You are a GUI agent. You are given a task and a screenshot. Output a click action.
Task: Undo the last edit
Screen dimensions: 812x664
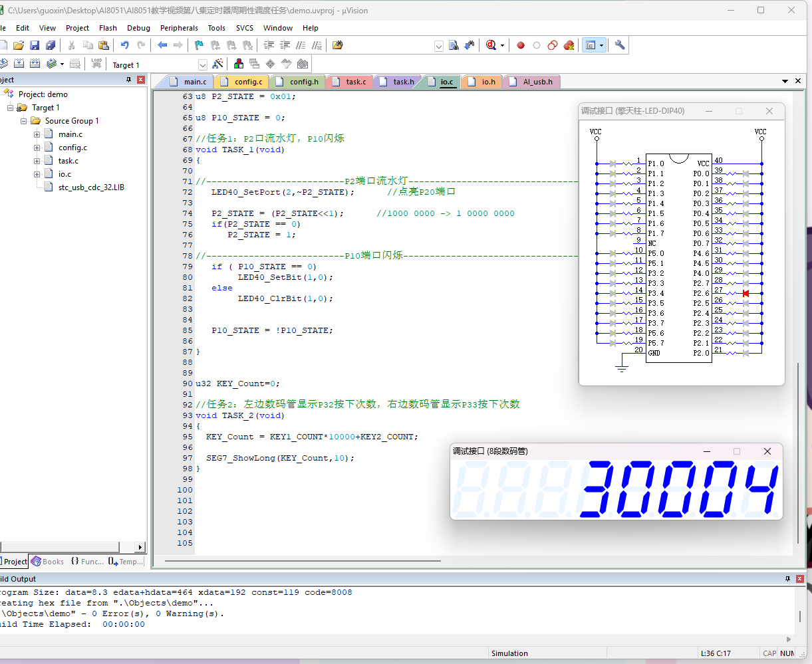click(x=125, y=45)
